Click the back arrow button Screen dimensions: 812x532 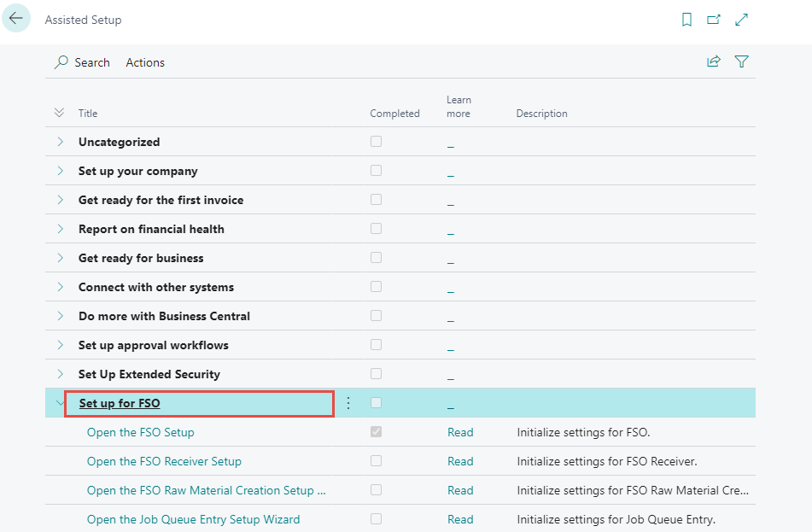pyautogui.click(x=16, y=18)
